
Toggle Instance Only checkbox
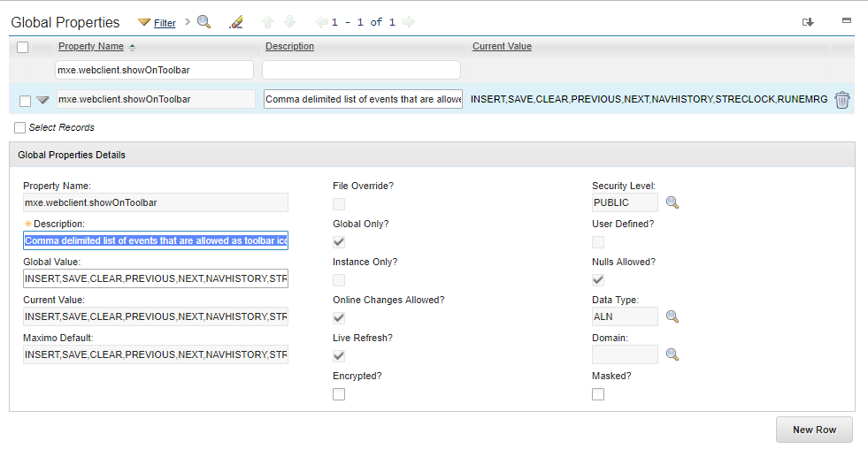339,280
